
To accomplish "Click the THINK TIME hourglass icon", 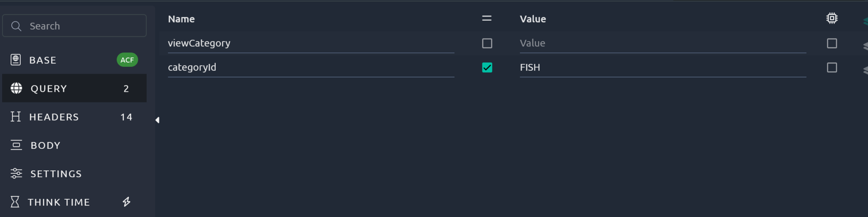I will 15,202.
